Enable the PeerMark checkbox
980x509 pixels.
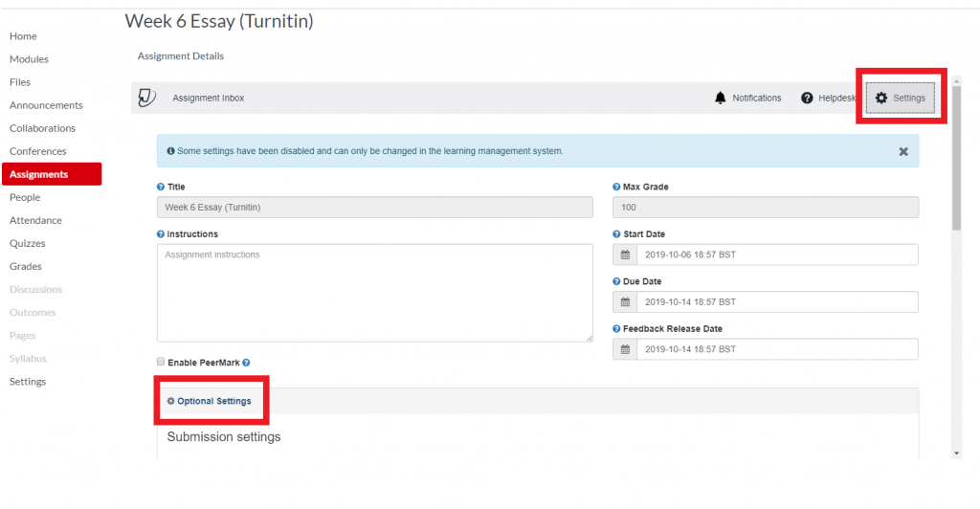(x=161, y=363)
